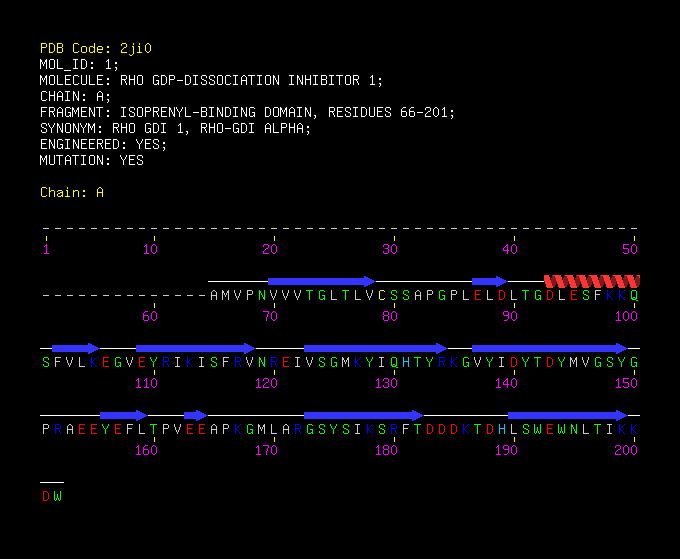Select the final green W residue
Viewport: 680px width, 559px height.
pos(58,496)
